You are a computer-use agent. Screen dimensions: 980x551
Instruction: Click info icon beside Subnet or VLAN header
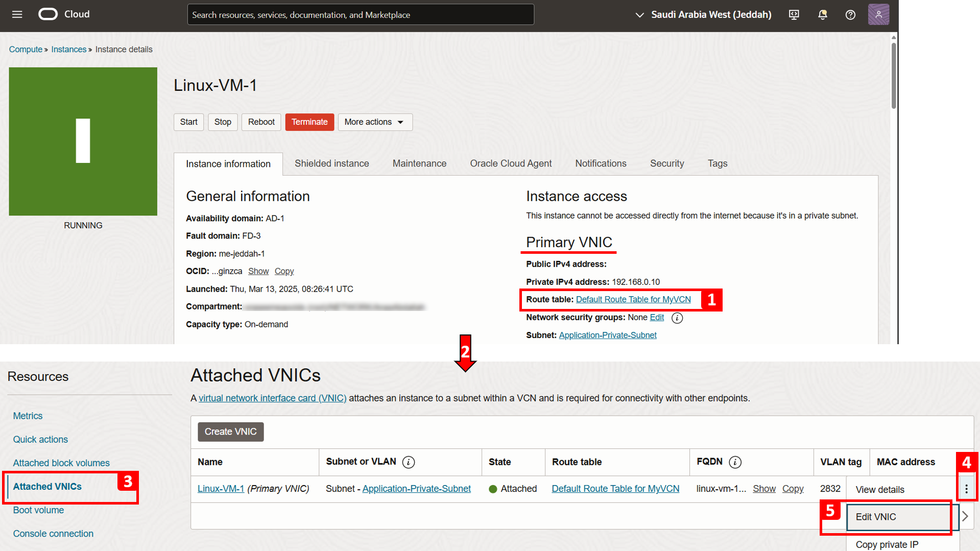[x=409, y=462]
